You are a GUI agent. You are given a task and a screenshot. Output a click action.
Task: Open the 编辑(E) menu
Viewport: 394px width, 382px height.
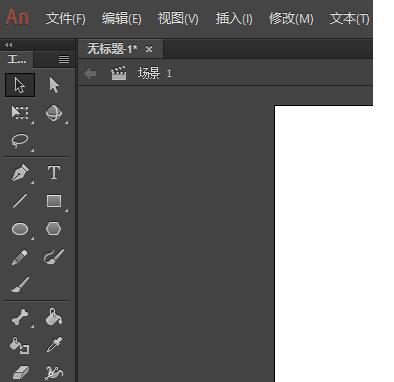(x=122, y=18)
